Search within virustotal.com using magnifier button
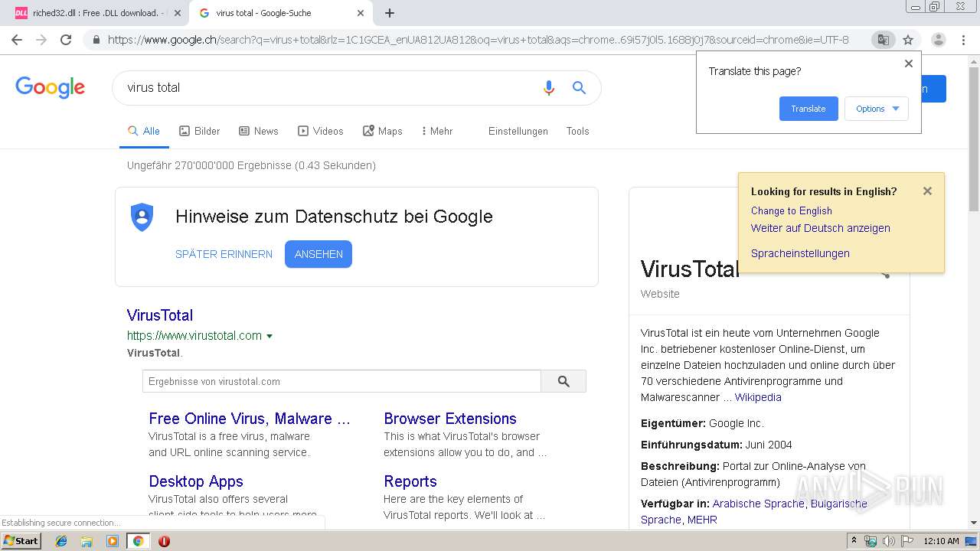 (563, 381)
